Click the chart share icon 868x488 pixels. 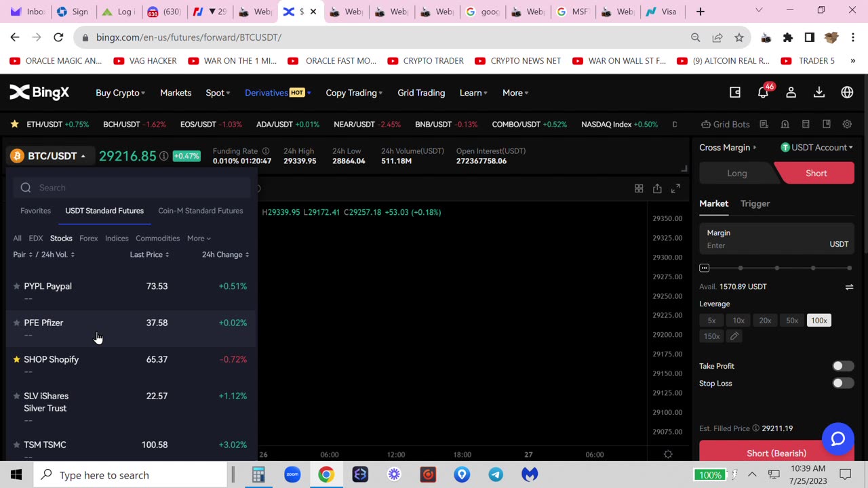657,188
